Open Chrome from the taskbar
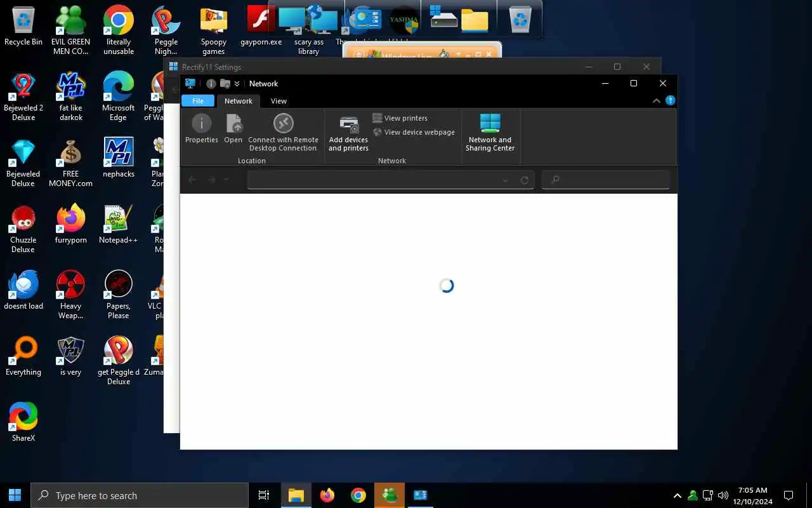The width and height of the screenshot is (812, 508). [358, 495]
